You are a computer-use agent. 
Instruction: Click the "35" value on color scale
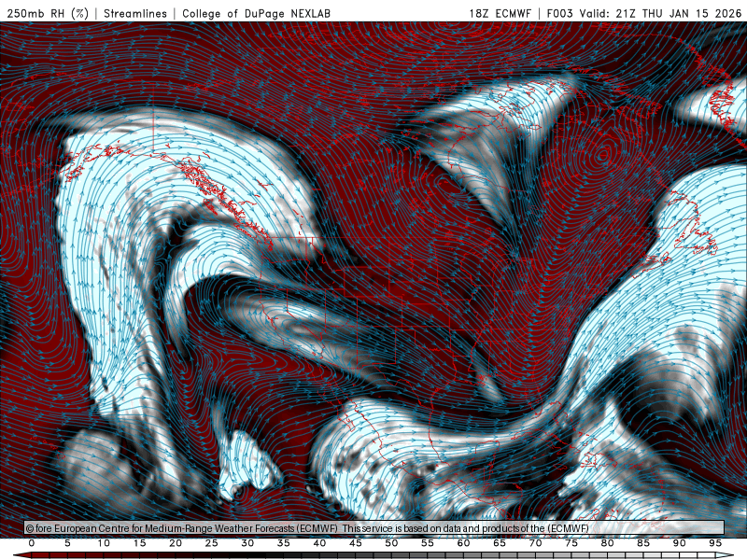[x=284, y=543]
